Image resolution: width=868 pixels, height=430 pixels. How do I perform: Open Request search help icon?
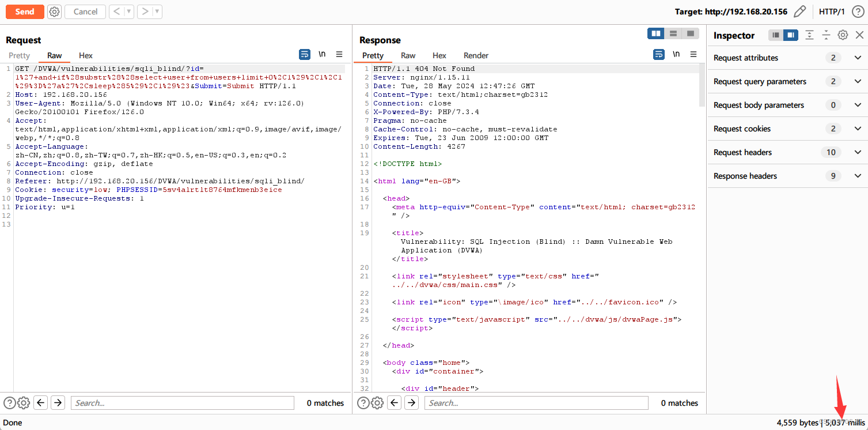tap(9, 403)
